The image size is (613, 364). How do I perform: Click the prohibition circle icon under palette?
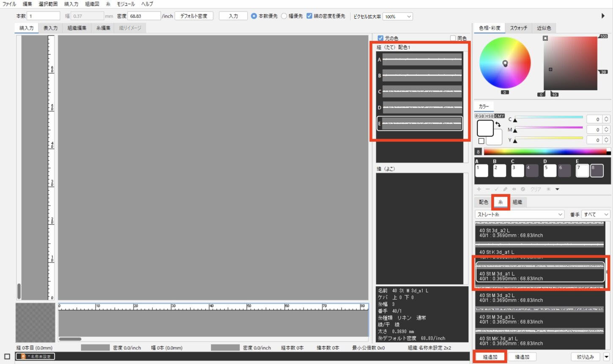tap(523, 189)
